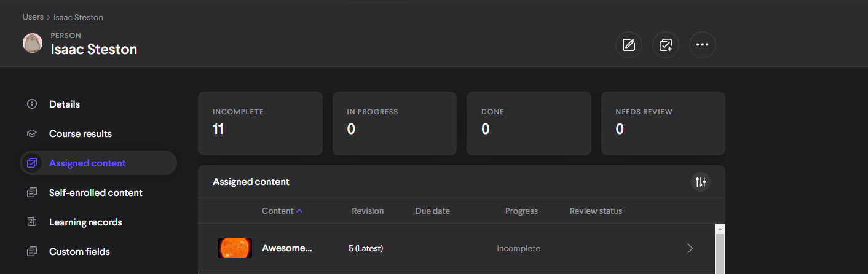Screen dimensions: 868x274
Task: Expand the Awesome content row chevron
Action: (690, 248)
